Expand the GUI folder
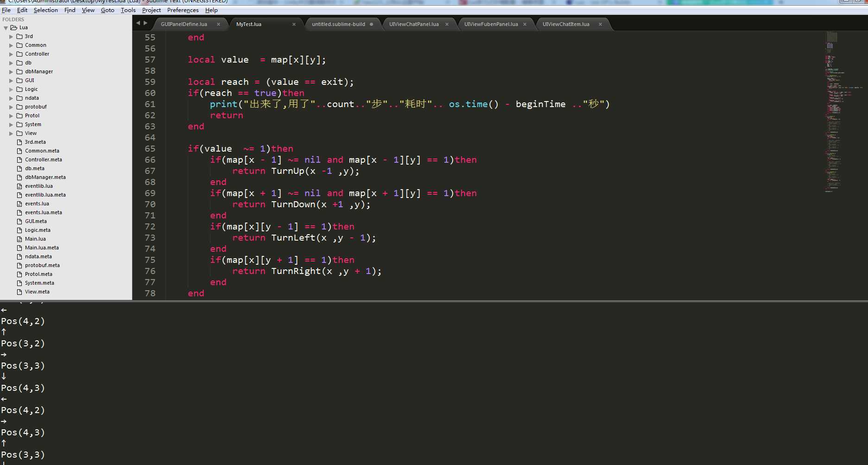Image resolution: width=868 pixels, height=465 pixels. 11,81
